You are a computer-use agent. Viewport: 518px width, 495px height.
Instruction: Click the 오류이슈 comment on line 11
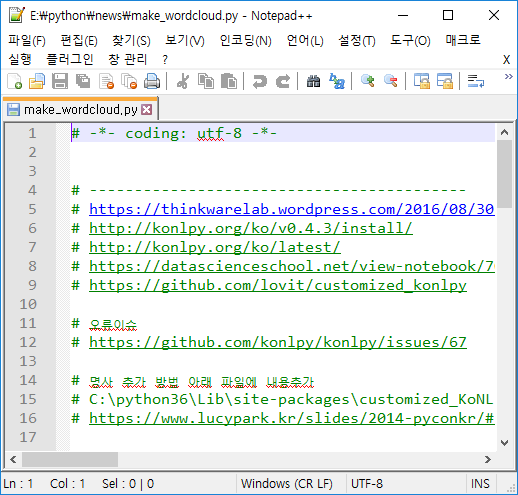(104, 324)
